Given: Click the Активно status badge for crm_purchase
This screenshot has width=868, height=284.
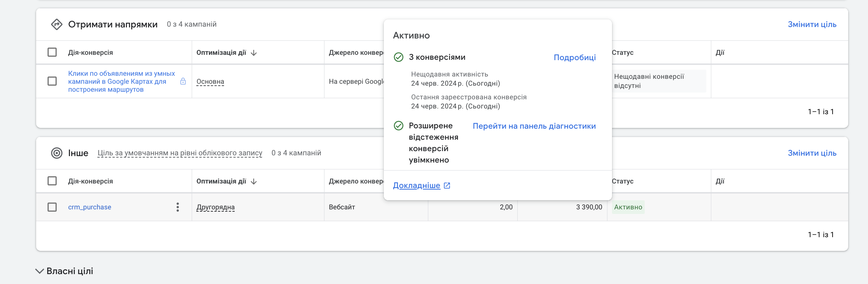Looking at the screenshot, I should [628, 207].
